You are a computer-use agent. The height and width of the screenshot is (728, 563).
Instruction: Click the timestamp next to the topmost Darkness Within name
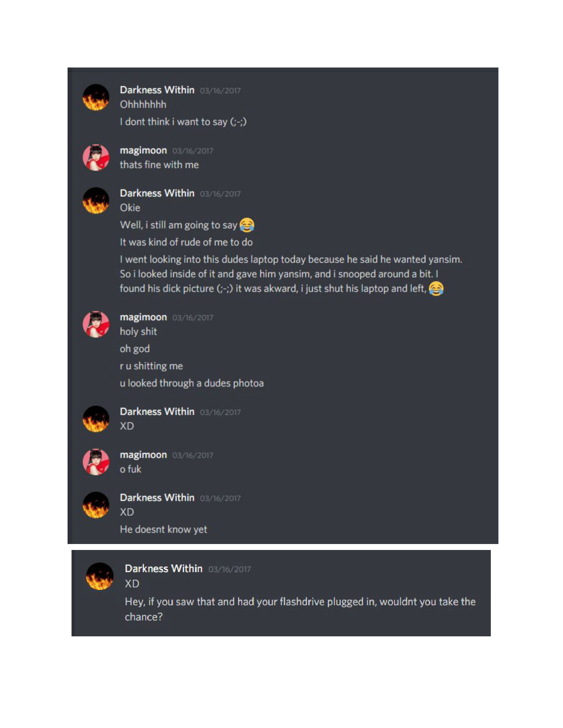[221, 91]
